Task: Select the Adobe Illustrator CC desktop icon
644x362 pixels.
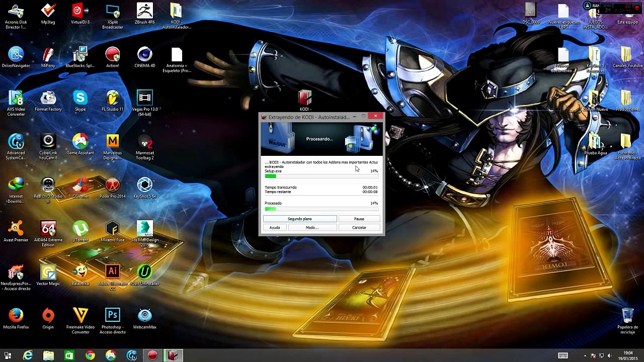Action: pos(113,278)
